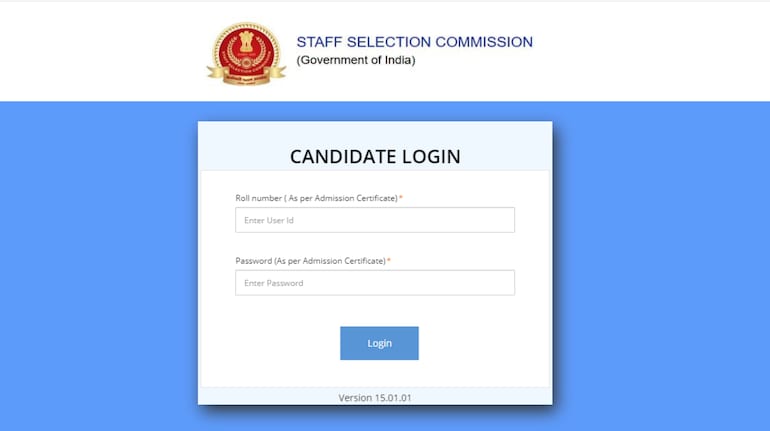Click white header area left of emblem
This screenshot has width=770, height=431.
[x=100, y=50]
